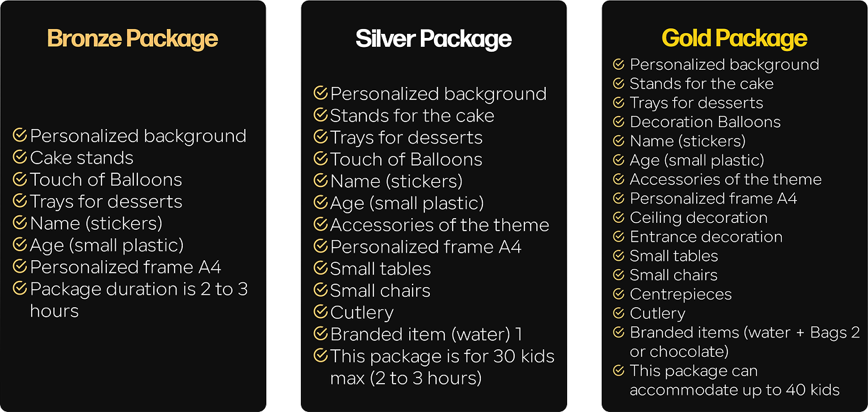The image size is (868, 412).
Task: Click checkmark icon next to Touch of Balloons in Silver
Action: (320, 159)
